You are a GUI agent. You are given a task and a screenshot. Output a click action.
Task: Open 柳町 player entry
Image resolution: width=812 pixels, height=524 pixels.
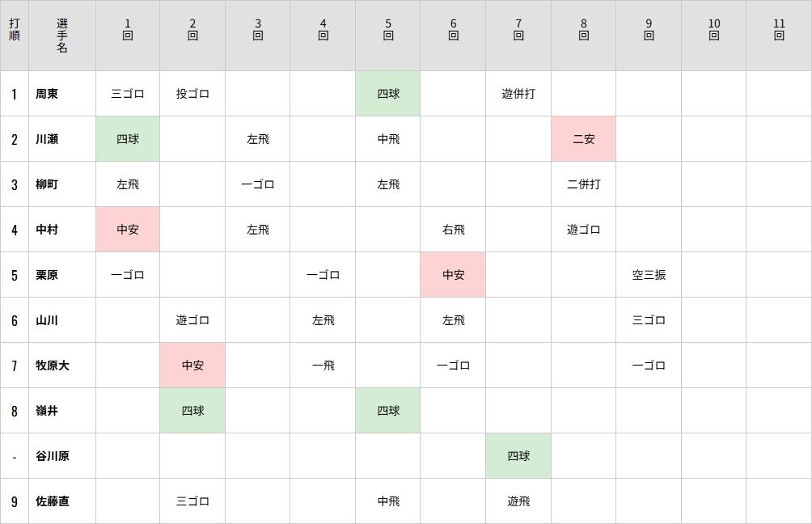pyautogui.click(x=47, y=184)
